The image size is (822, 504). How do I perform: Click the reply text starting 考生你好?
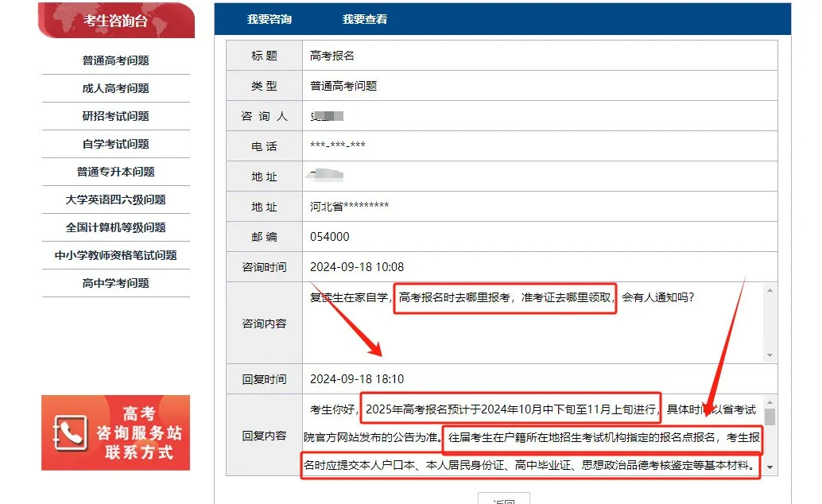(533, 437)
